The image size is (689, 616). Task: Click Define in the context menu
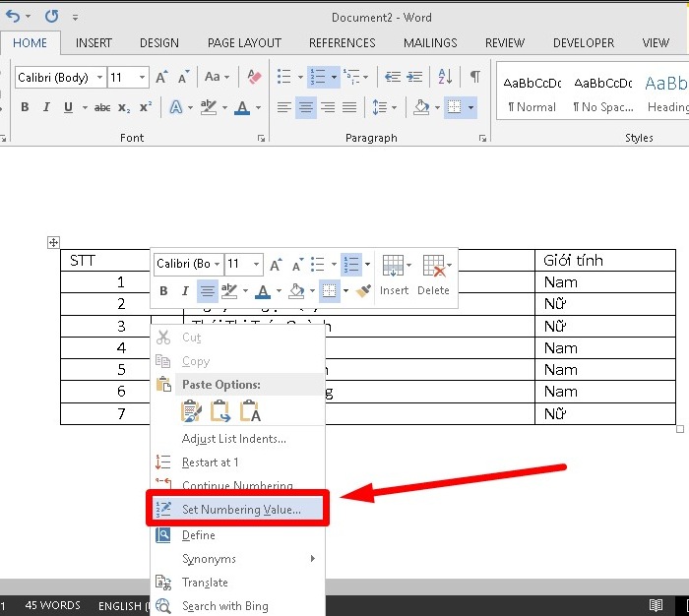[x=237, y=535]
